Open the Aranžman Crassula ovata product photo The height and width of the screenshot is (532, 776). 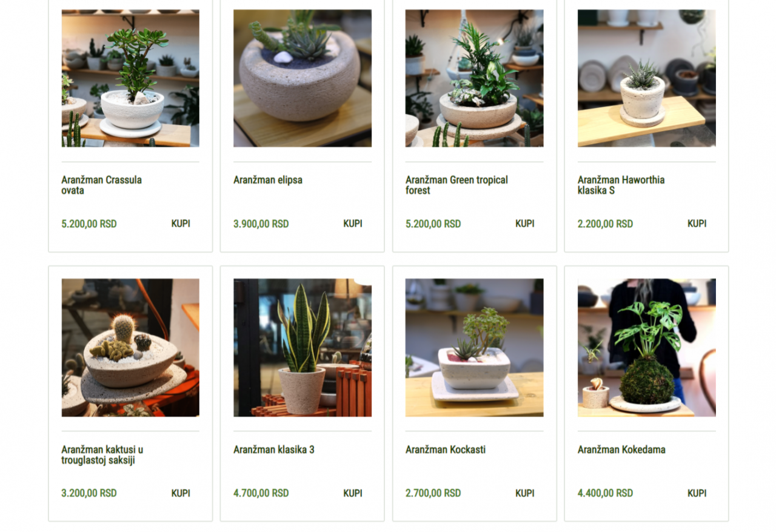130,78
